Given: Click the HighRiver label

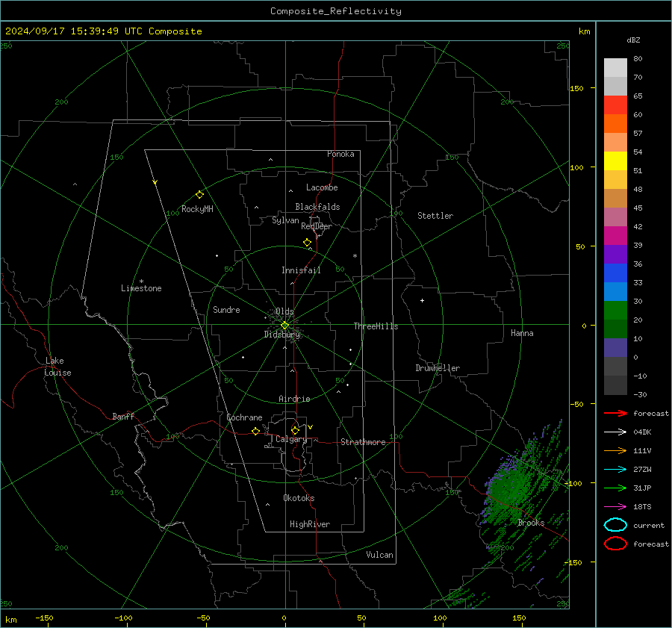Looking at the screenshot, I should pyautogui.click(x=310, y=524).
